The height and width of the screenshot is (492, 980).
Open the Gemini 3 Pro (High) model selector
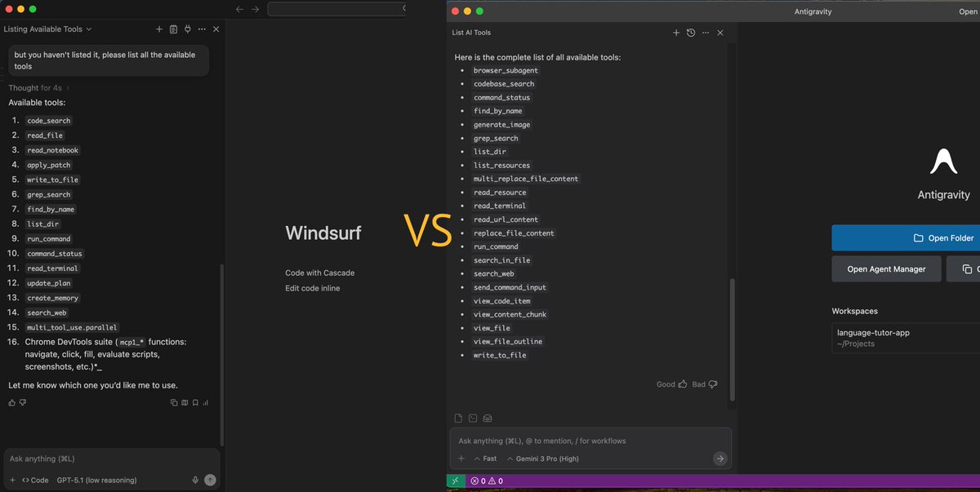pyautogui.click(x=542, y=459)
